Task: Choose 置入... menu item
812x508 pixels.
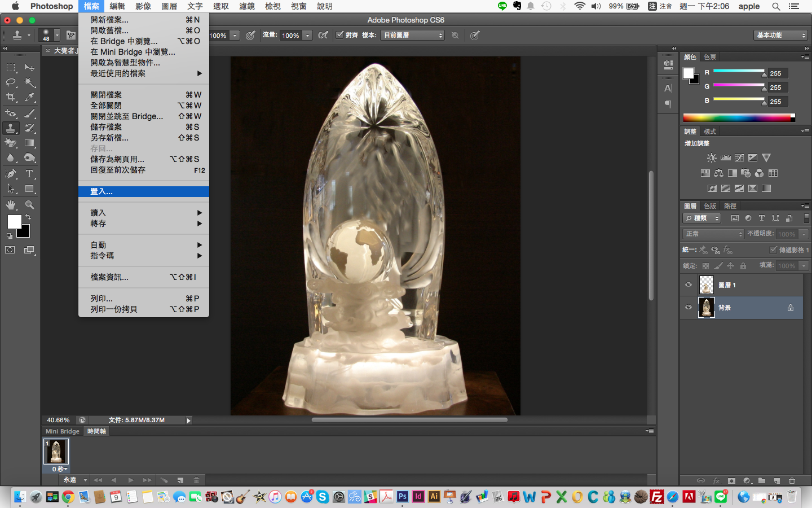Action: (x=144, y=191)
